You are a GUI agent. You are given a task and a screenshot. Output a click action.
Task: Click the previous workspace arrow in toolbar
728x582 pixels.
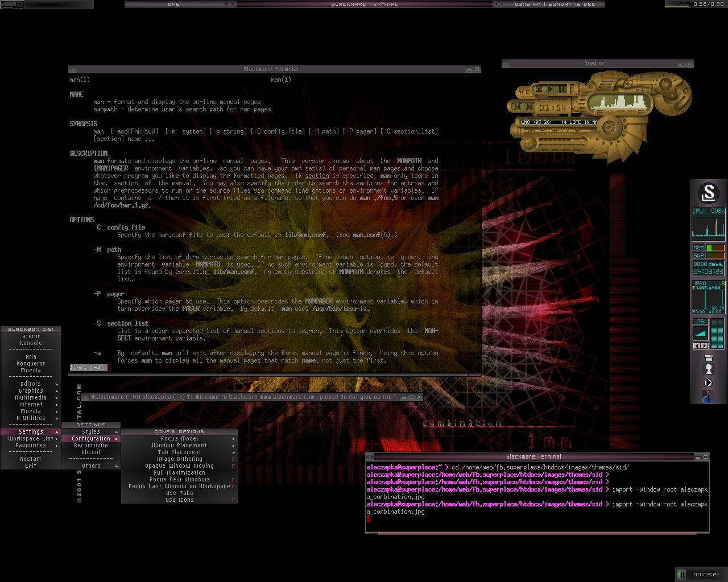(226, 4)
